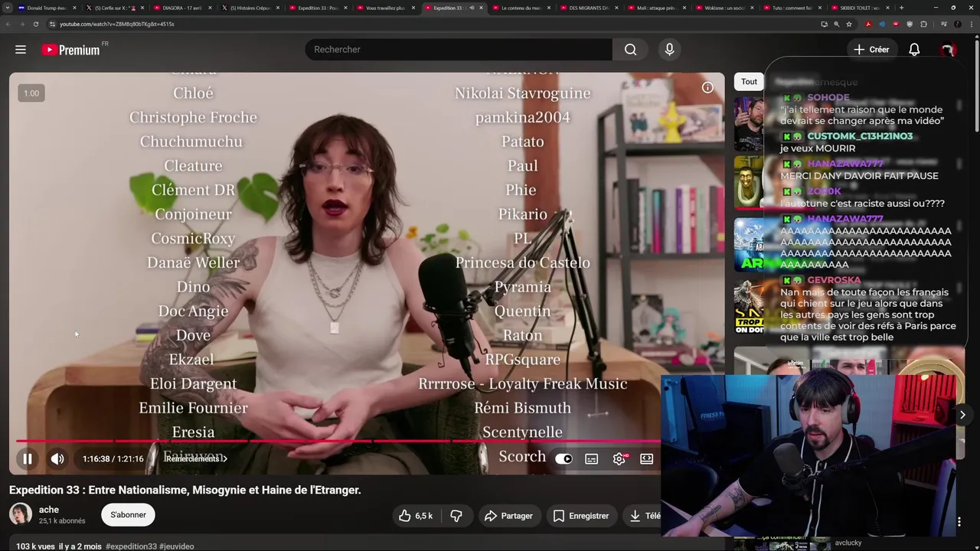Subscribe with the S'abonner button

[128, 515]
